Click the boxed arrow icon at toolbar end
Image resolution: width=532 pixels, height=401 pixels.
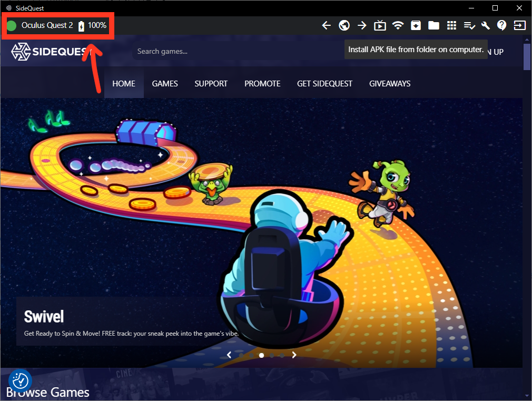pyautogui.click(x=520, y=25)
